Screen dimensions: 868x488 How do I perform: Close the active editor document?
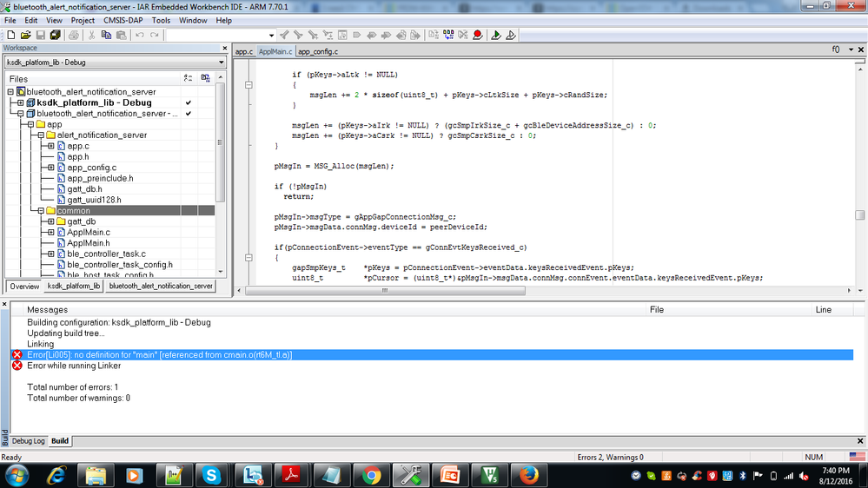(x=861, y=49)
